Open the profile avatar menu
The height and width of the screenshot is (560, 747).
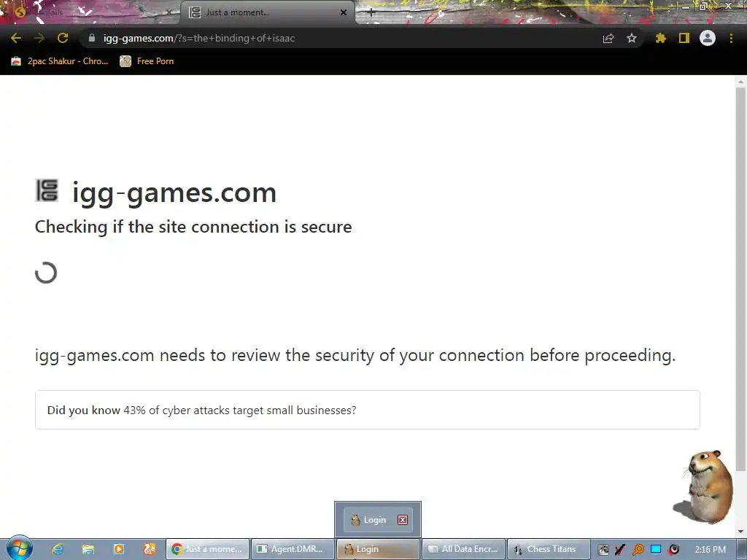[708, 38]
